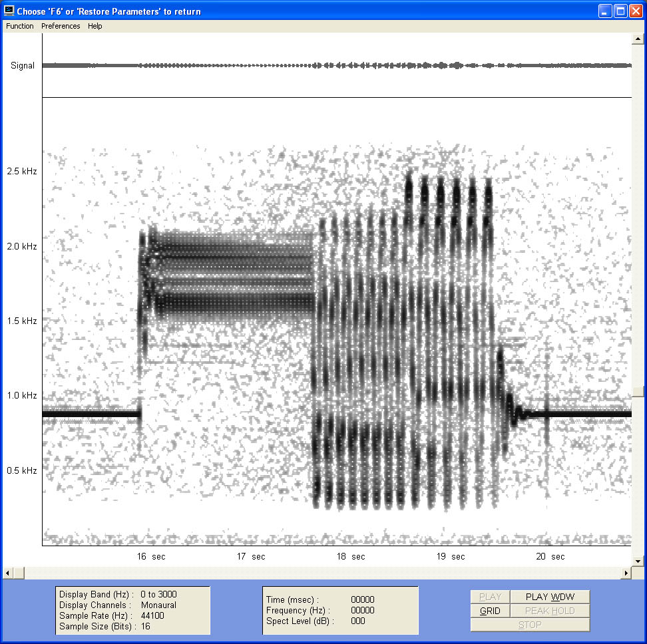This screenshot has width=647, height=644.
Task: Click the 'Signal' waveform label
Action: (x=23, y=66)
